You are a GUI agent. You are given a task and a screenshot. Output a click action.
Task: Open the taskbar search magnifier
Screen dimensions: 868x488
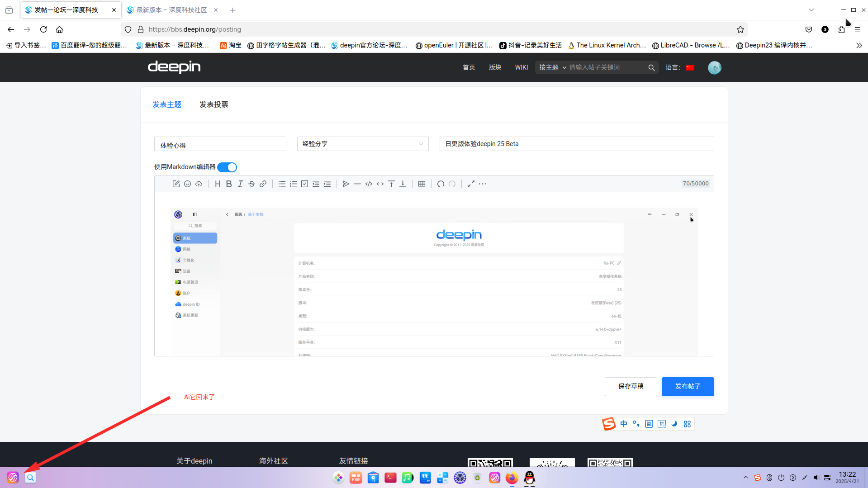click(x=30, y=478)
